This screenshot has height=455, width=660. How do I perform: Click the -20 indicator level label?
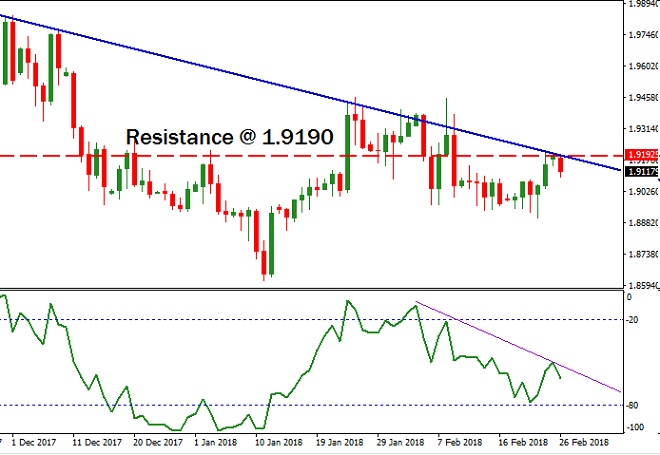(632, 320)
